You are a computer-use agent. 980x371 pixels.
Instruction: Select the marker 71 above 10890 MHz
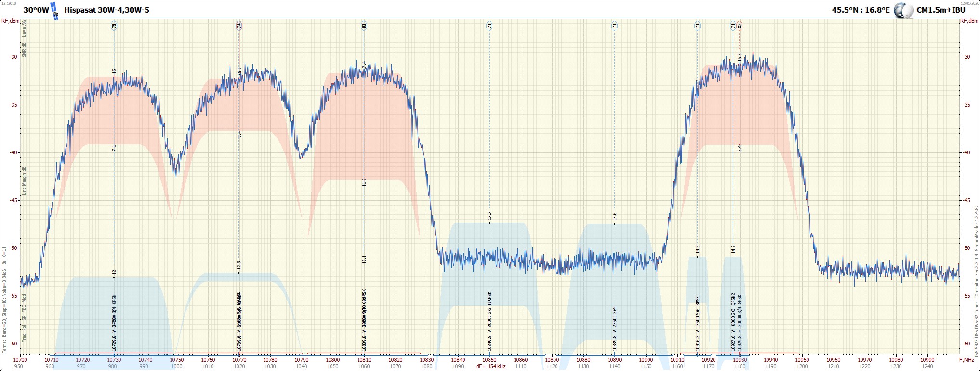pyautogui.click(x=614, y=26)
